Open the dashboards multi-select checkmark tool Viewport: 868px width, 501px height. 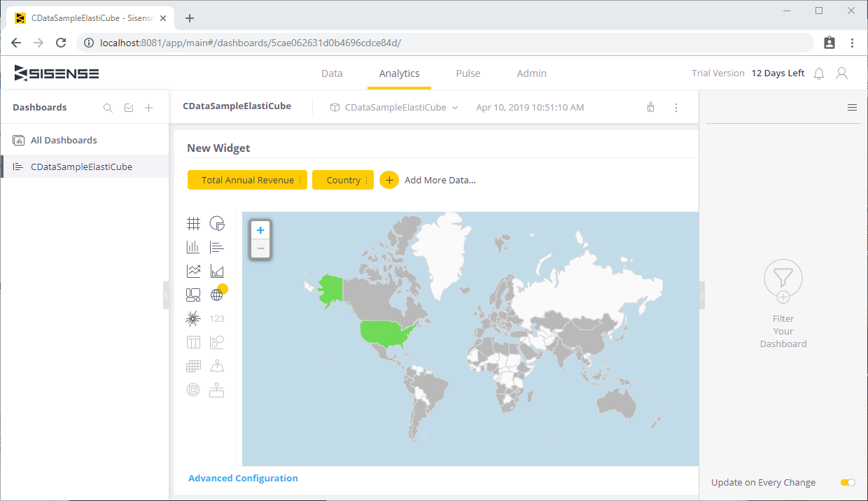click(x=128, y=107)
